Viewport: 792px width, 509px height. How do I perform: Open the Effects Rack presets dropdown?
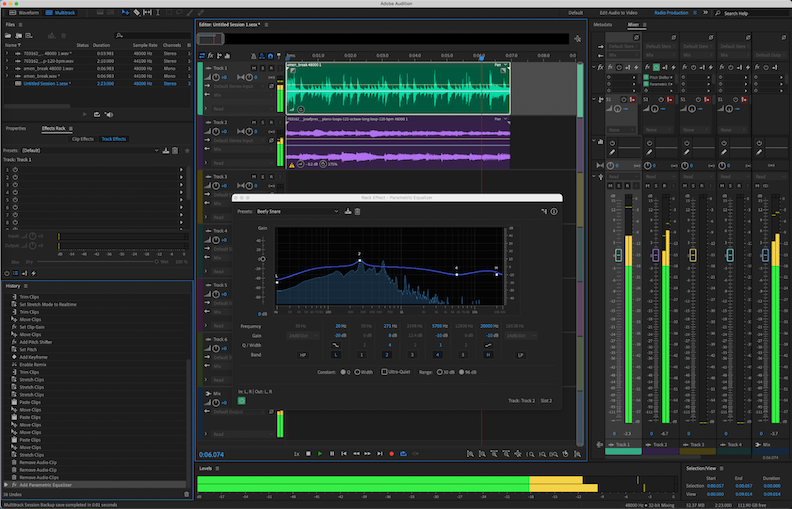tap(90, 150)
